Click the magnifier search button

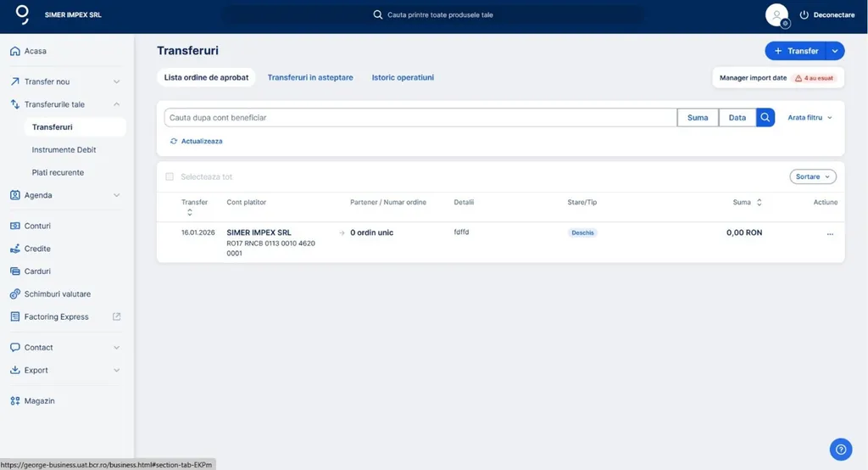coord(765,118)
